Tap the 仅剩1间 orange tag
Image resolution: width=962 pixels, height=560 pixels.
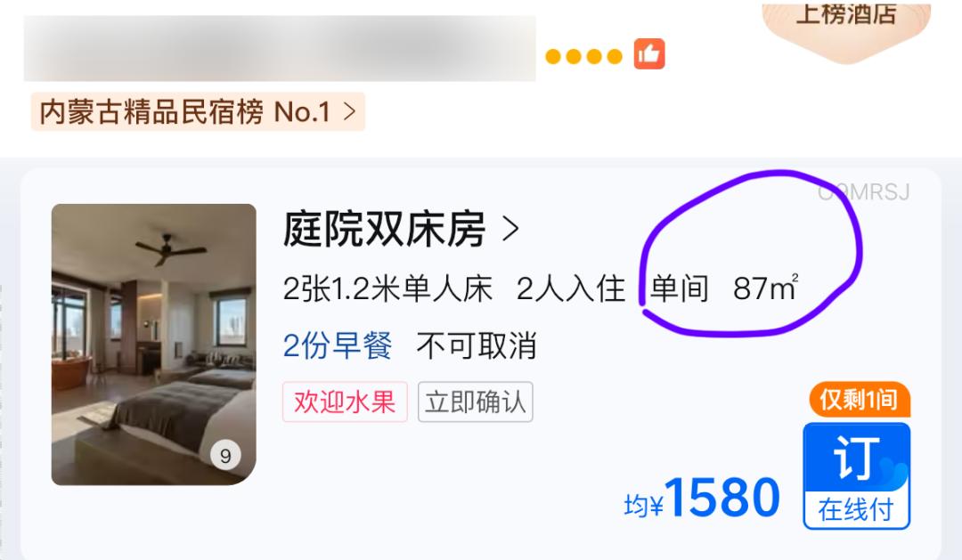coord(859,400)
